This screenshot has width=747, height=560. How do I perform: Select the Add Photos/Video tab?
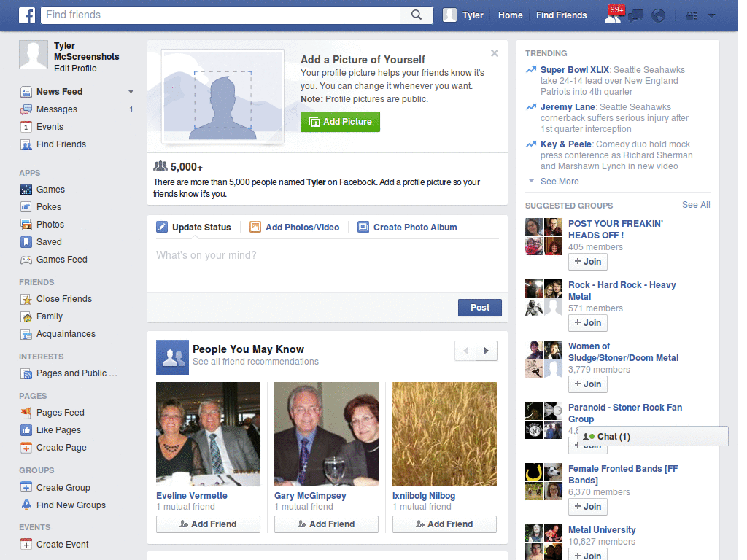295,227
